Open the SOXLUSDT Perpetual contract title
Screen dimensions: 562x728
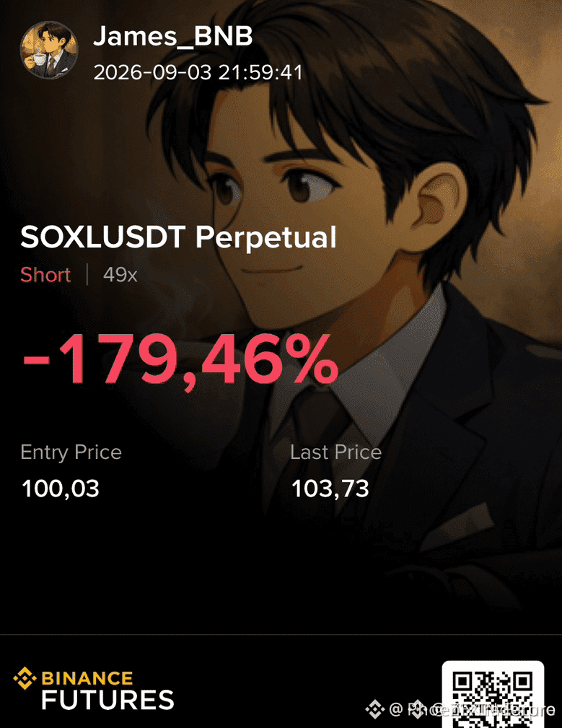click(x=178, y=237)
